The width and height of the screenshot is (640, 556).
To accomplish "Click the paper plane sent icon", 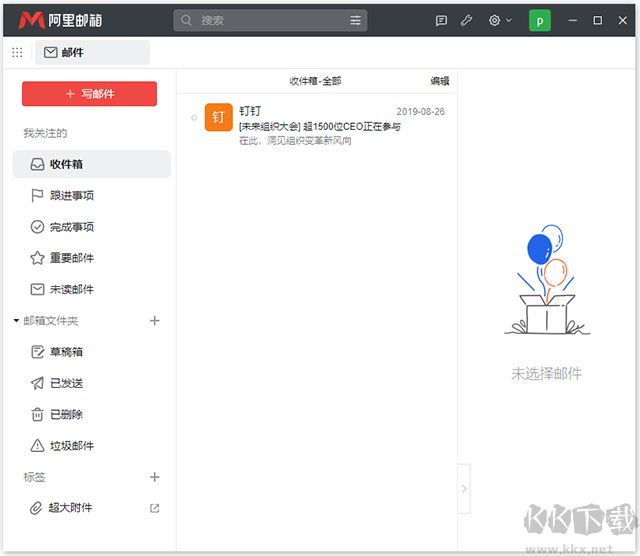I will (37, 383).
